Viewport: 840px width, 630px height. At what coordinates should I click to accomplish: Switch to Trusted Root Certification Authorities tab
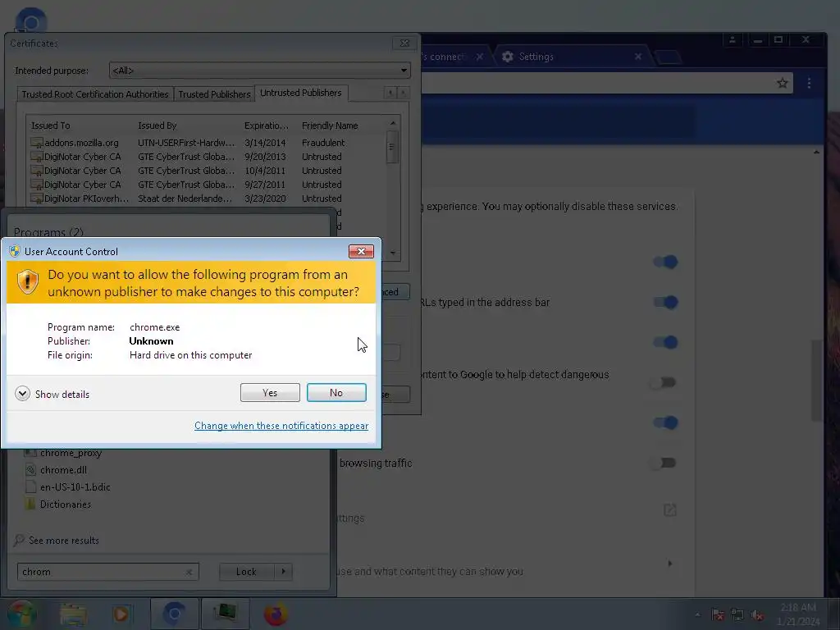95,94
